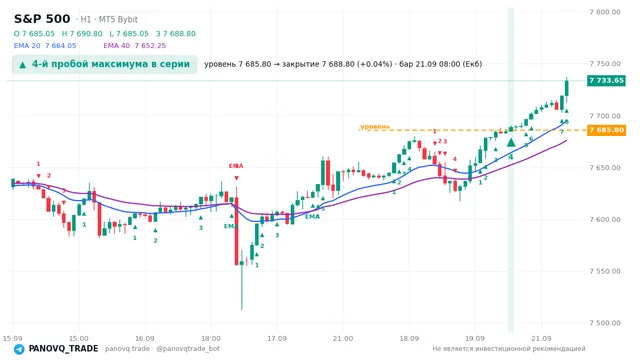Click the orange 'уровень' label on the chart
The image size is (640, 360).
click(375, 127)
